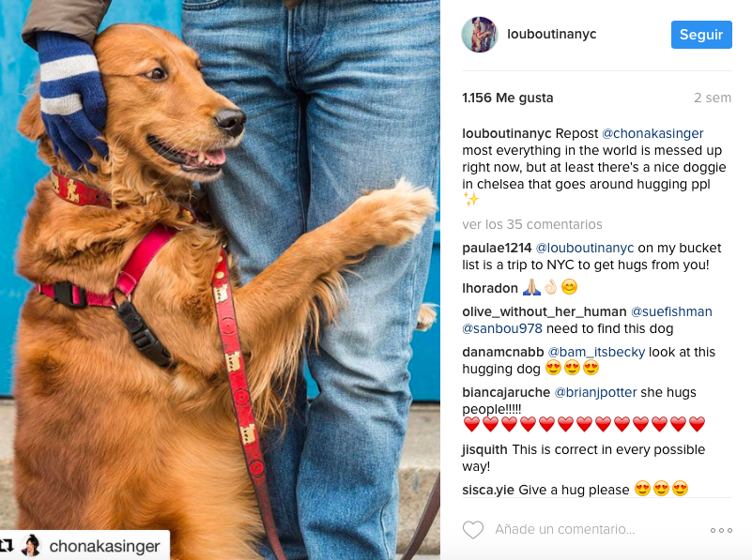
Task: Visit commenter paulae1214's profile
Action: pos(497,248)
